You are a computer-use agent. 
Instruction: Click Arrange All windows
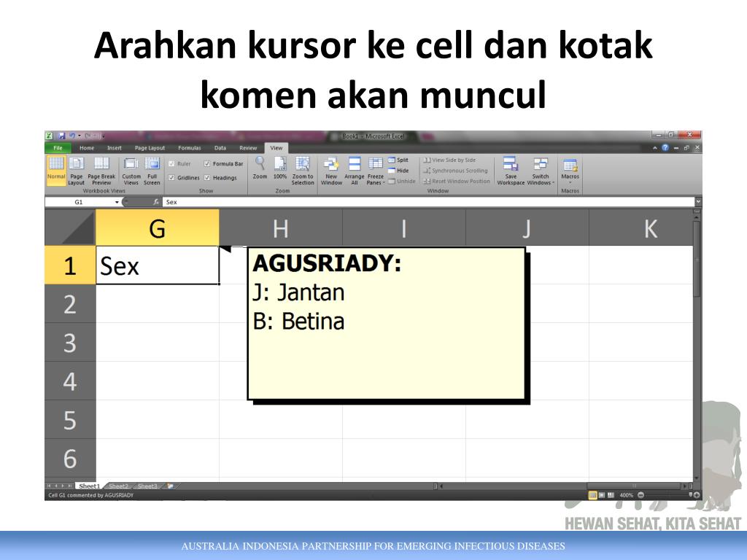[355, 170]
